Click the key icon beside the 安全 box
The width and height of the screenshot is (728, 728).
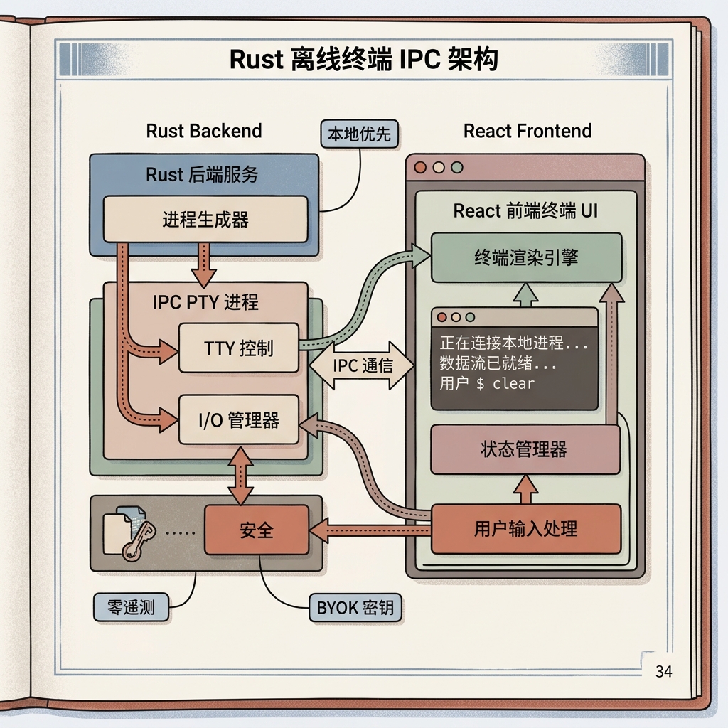pyautogui.click(x=139, y=541)
